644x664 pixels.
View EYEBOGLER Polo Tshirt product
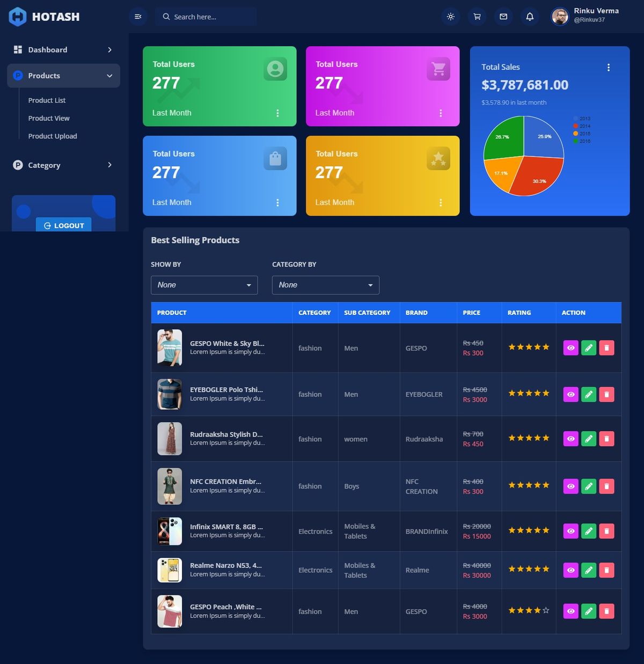point(571,394)
